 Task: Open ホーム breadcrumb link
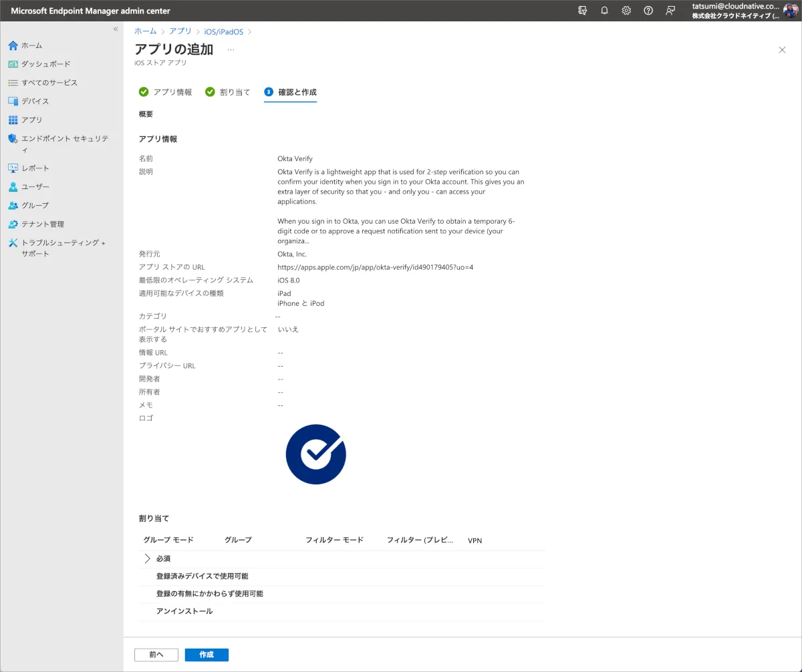146,31
